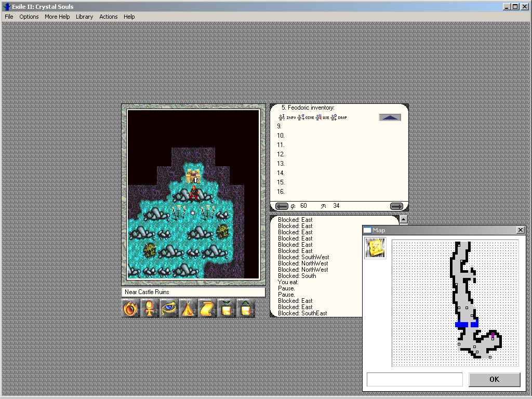Click the yellow scroll icon in action bar

coord(207,309)
